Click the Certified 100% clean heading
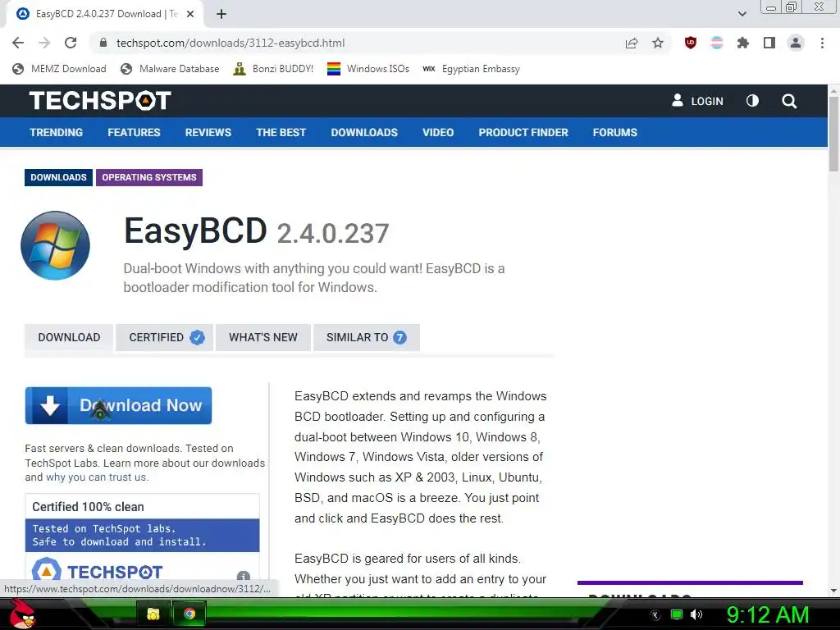This screenshot has height=630, width=840. pyautogui.click(x=88, y=507)
